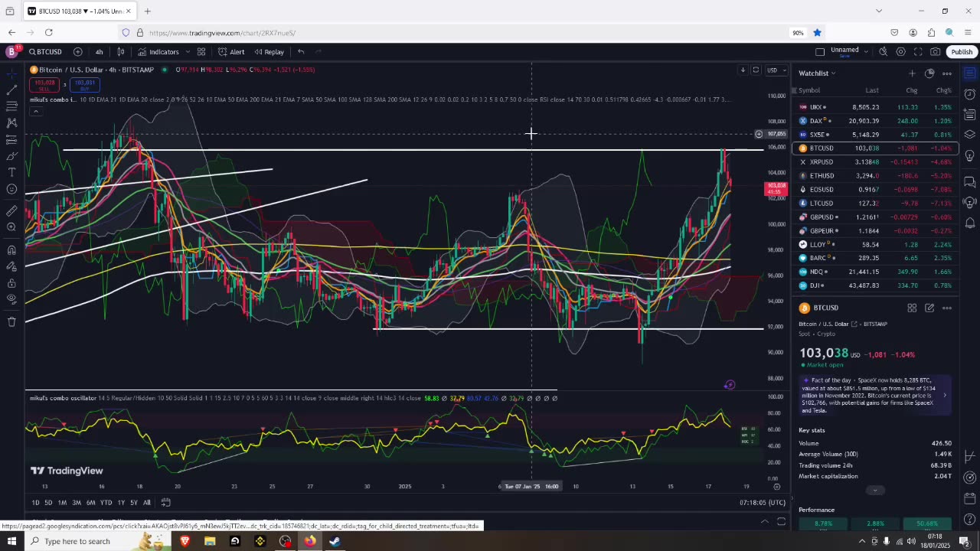Viewport: 980px width, 551px height.
Task: Start Bar Replay mode
Action: click(x=269, y=52)
